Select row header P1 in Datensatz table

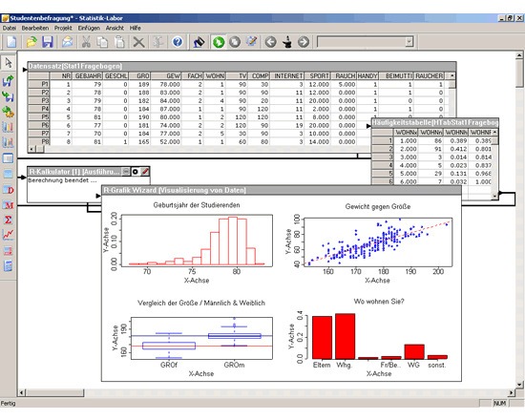(x=39, y=84)
